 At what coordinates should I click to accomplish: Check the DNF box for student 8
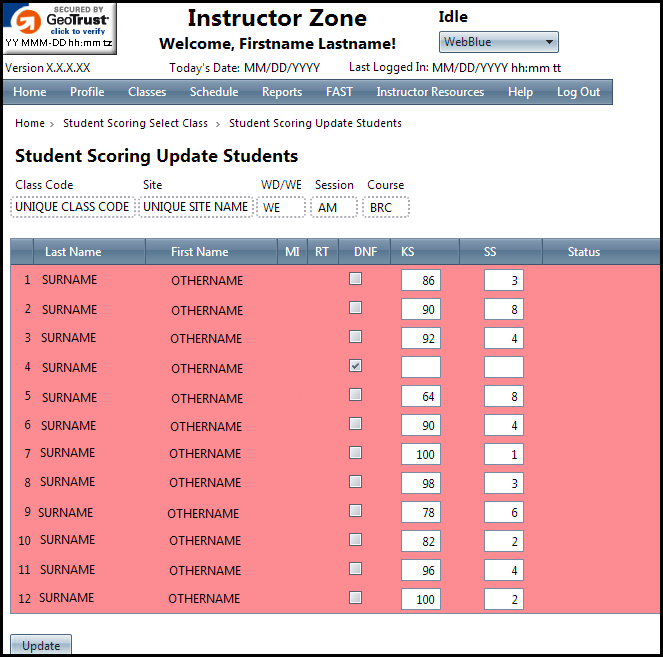pos(355,482)
